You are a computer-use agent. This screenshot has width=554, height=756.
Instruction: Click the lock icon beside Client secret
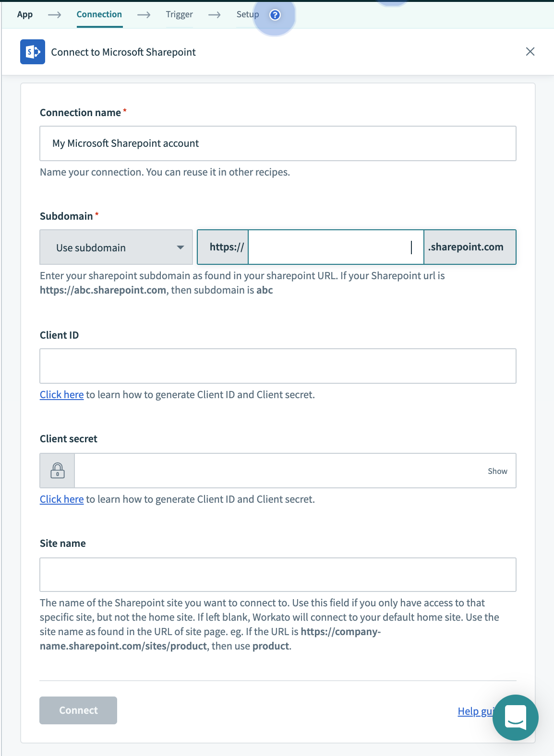pos(58,471)
